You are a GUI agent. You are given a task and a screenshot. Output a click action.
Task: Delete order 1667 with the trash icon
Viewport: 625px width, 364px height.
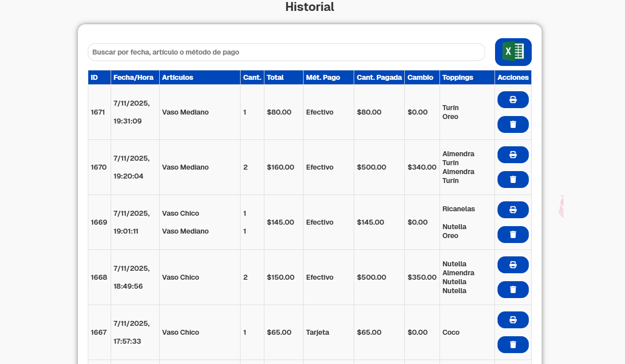(512, 345)
